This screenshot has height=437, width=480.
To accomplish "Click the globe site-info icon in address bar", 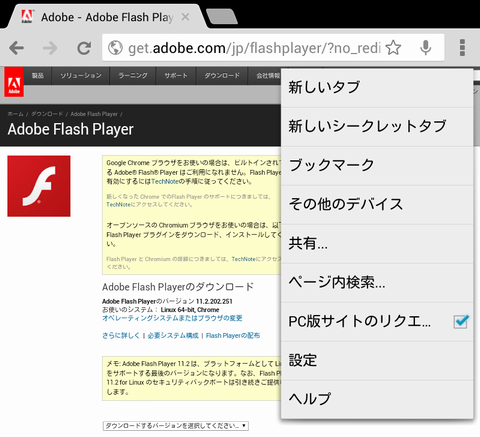I will (x=115, y=48).
